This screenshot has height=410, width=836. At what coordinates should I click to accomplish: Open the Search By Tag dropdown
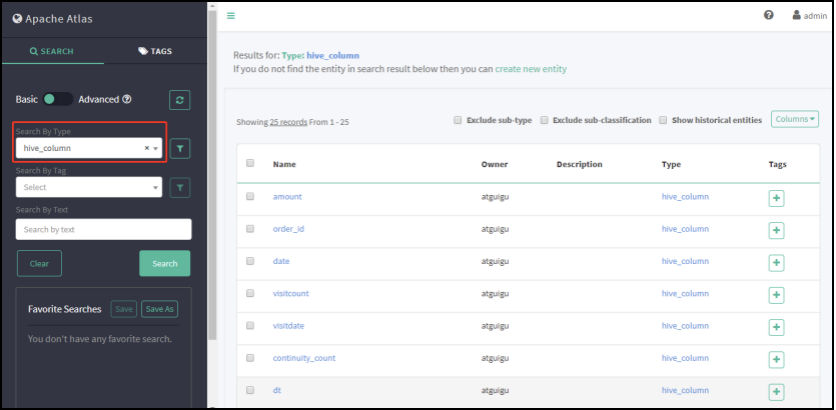click(89, 187)
